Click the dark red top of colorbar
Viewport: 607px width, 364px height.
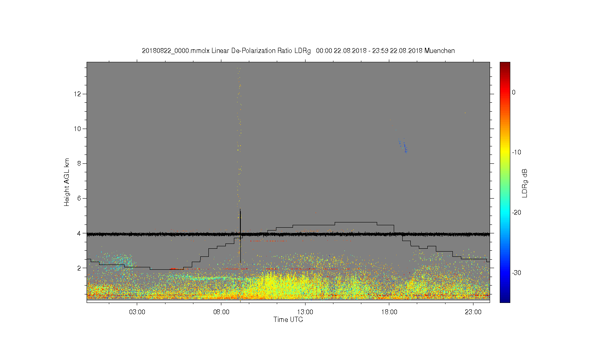(505, 65)
